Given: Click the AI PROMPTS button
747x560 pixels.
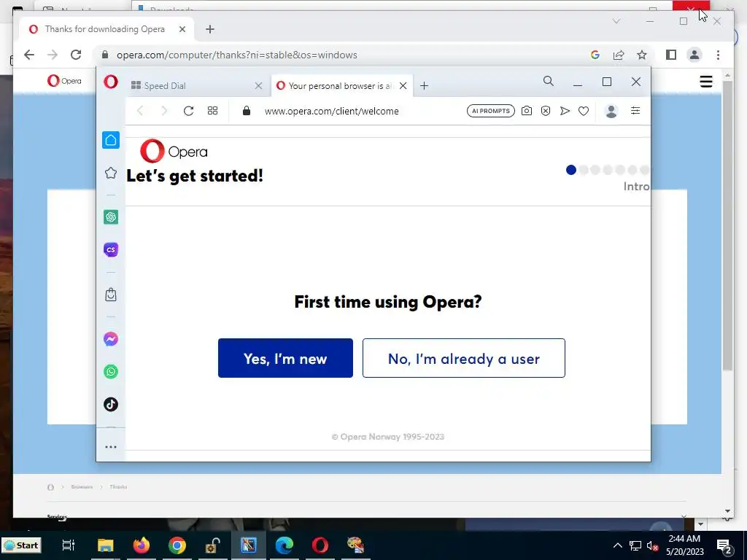Looking at the screenshot, I should click(491, 111).
